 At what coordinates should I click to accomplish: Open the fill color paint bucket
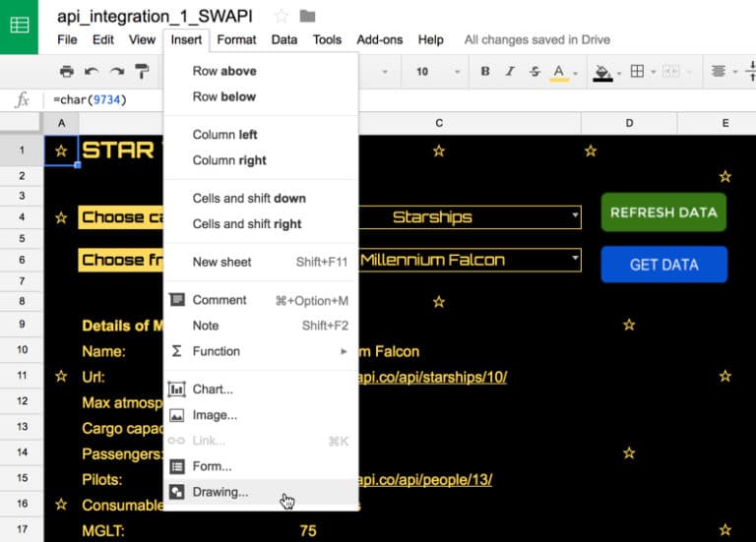click(602, 72)
